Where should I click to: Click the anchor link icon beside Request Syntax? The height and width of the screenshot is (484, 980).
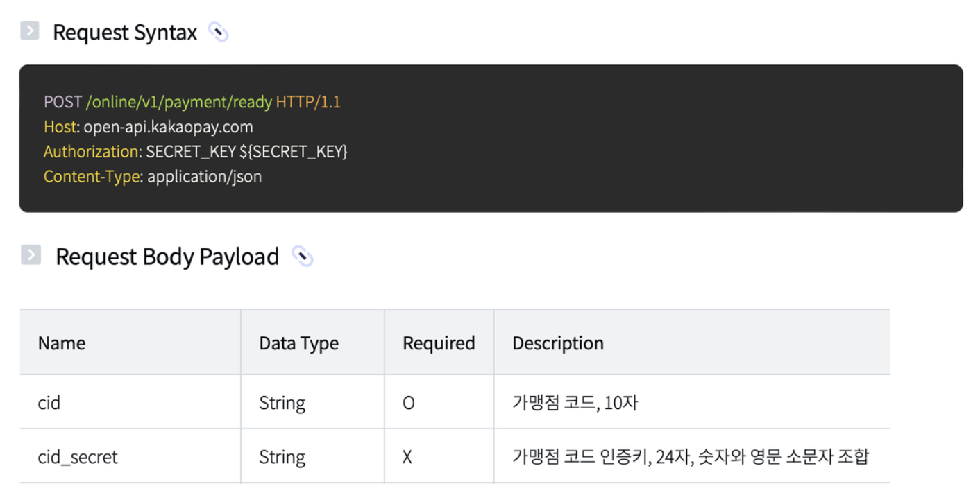click(x=219, y=33)
